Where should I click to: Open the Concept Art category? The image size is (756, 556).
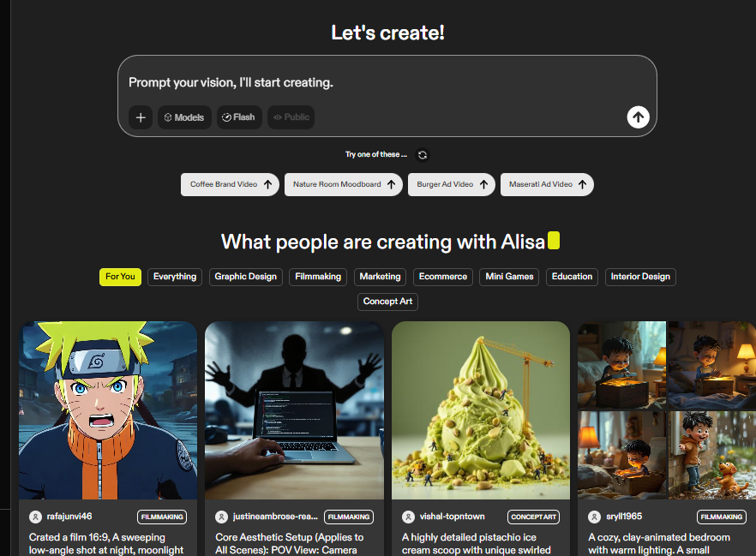tap(387, 302)
